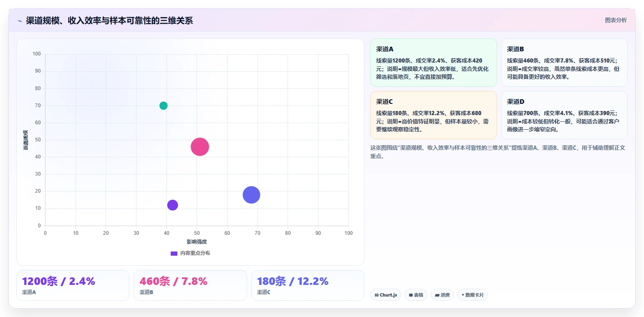644x317 pixels.
Task: Click the icon inside the Chart.js chip
Action: coord(376,295)
